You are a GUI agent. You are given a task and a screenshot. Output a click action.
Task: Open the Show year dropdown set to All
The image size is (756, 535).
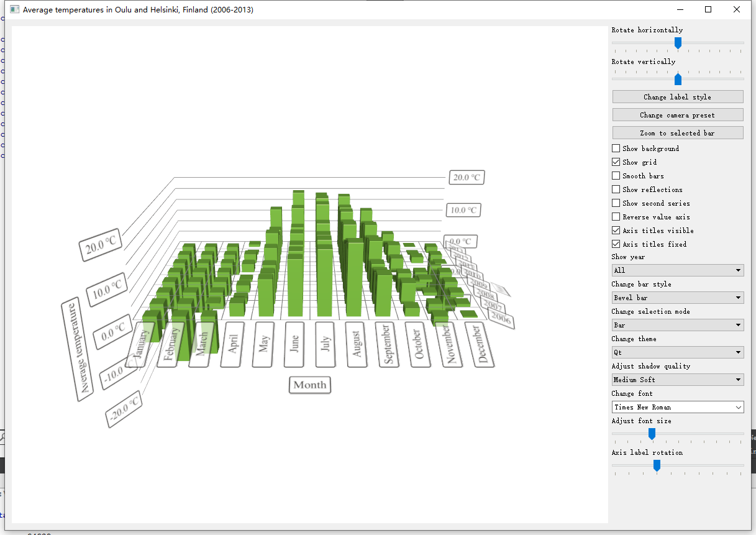(x=678, y=270)
